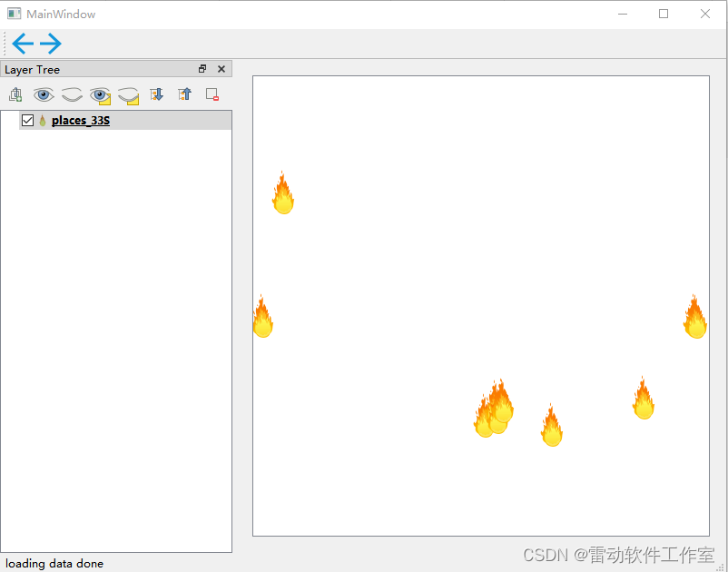Click the upper-left fire marker on map

point(282,192)
